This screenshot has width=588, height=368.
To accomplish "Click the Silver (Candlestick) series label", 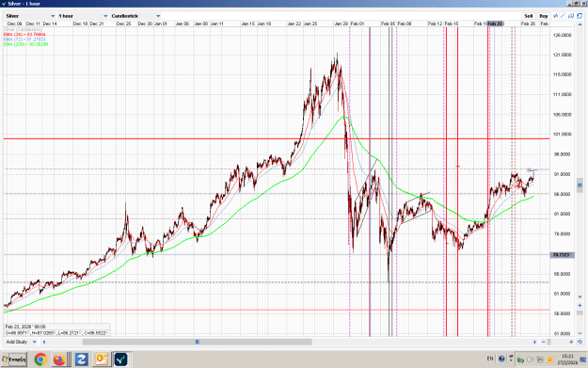I will 23,29.
